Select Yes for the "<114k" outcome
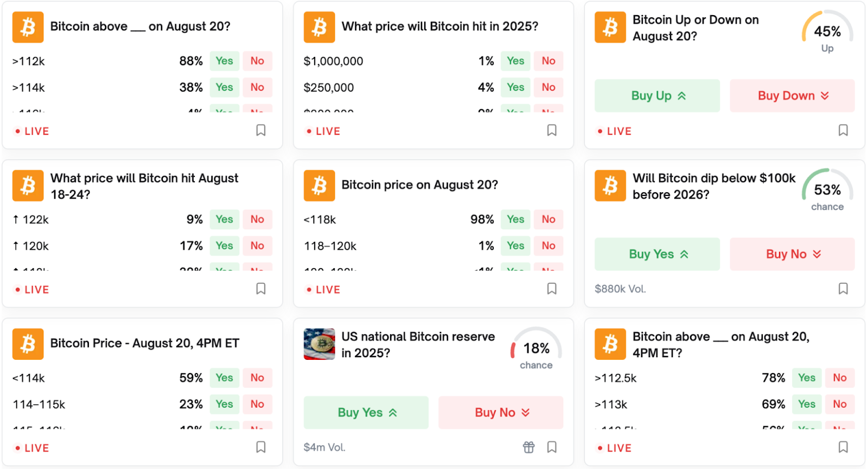Viewport: 868px width, 469px height. click(x=224, y=377)
